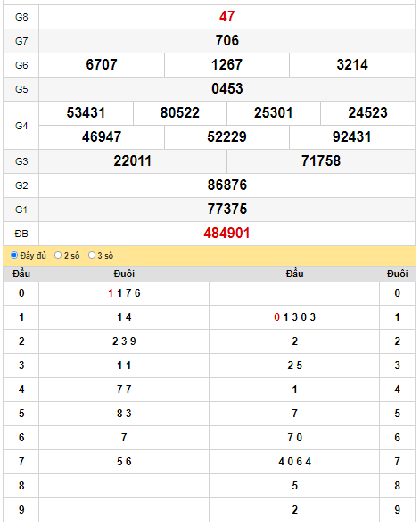
Task: Click the left "Đầu" column header
Action: coord(21,274)
